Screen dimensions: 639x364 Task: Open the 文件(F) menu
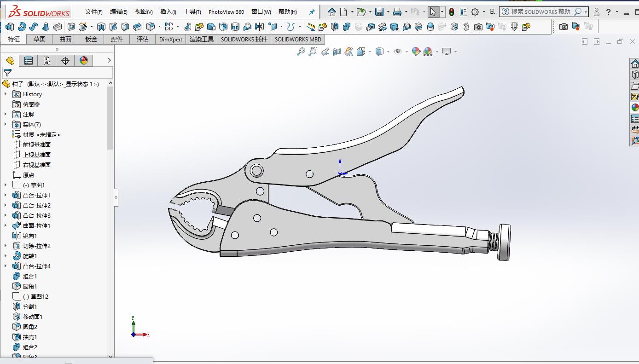tap(94, 12)
